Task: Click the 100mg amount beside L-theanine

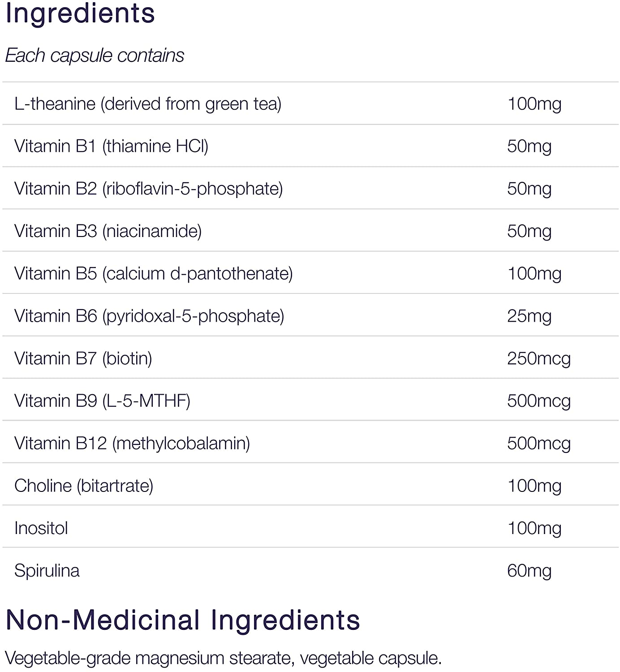Action: point(534,104)
